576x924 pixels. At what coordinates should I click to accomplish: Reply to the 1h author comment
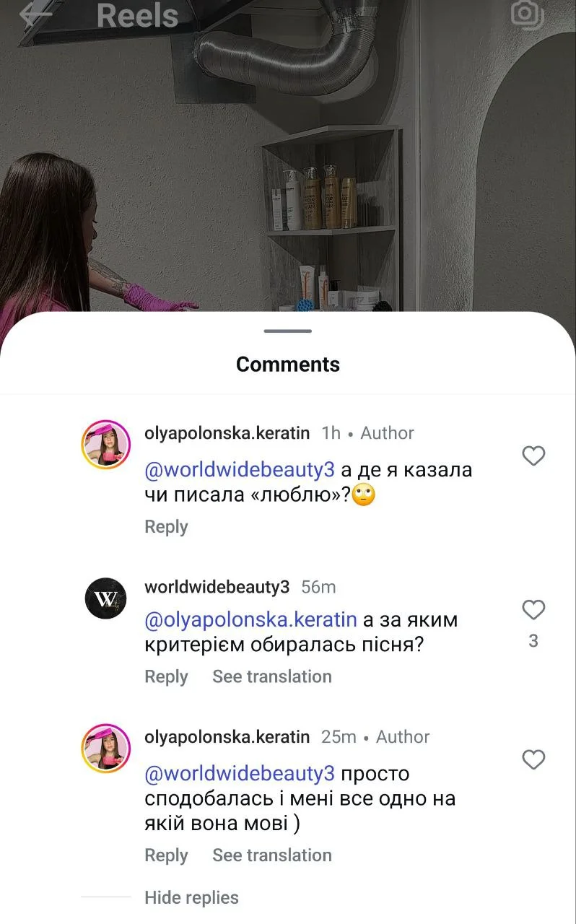coord(166,527)
